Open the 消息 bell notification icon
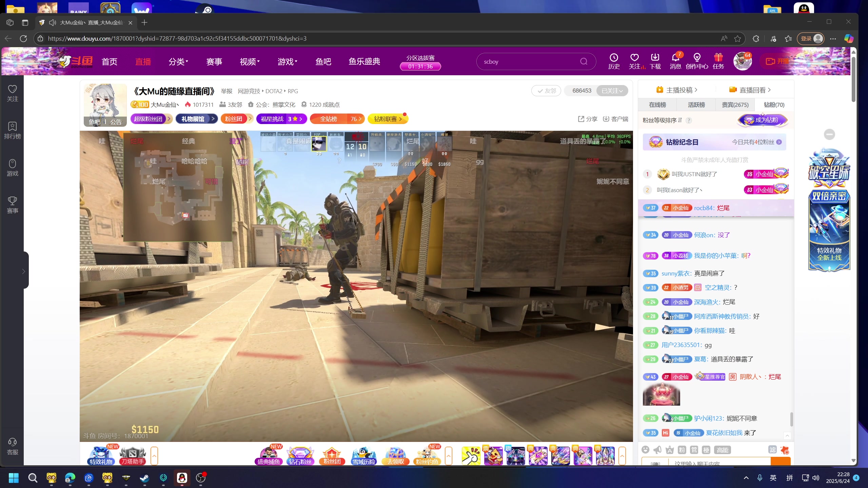The height and width of the screenshot is (488, 868). tap(675, 61)
